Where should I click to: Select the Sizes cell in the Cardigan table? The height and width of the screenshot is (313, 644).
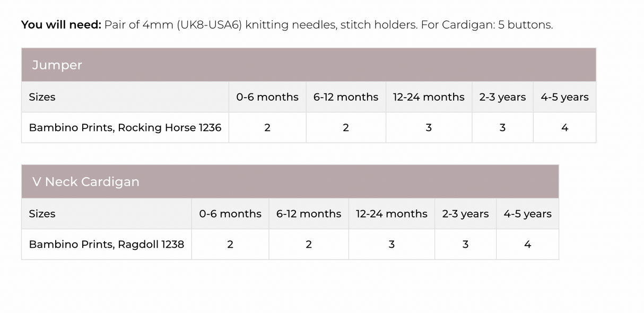42,214
